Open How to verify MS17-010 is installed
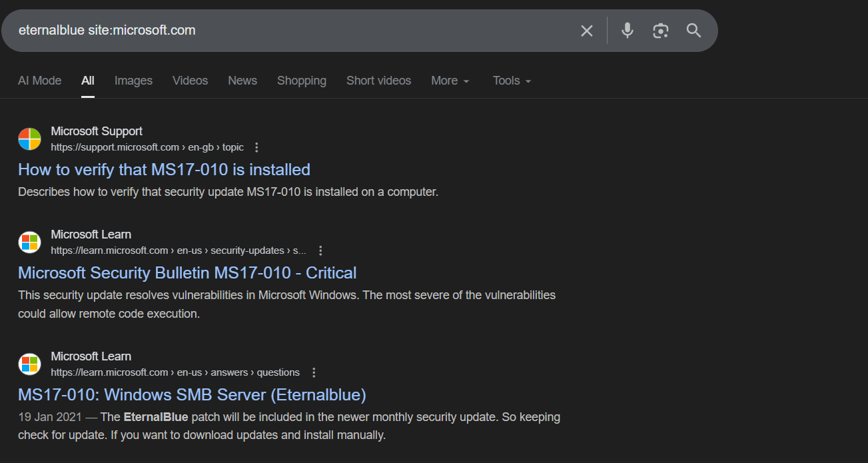 pyautogui.click(x=164, y=169)
